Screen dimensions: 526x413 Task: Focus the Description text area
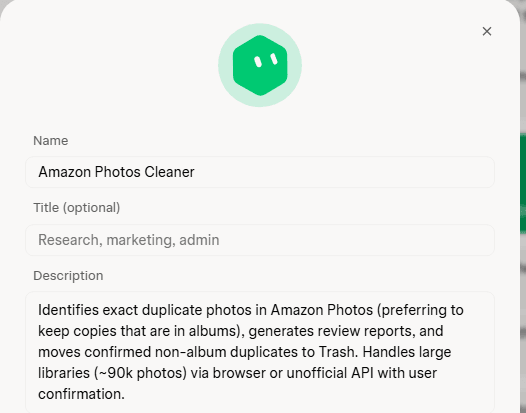(x=260, y=352)
